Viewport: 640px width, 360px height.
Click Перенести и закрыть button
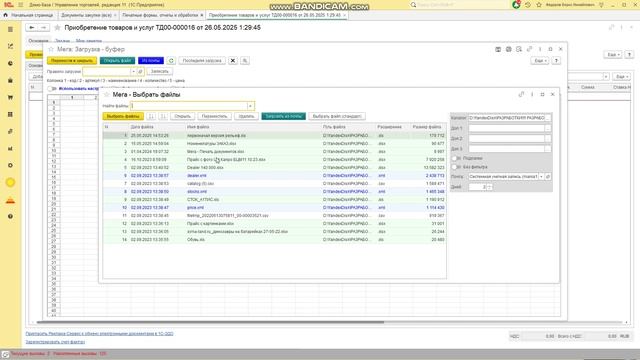tap(72, 60)
